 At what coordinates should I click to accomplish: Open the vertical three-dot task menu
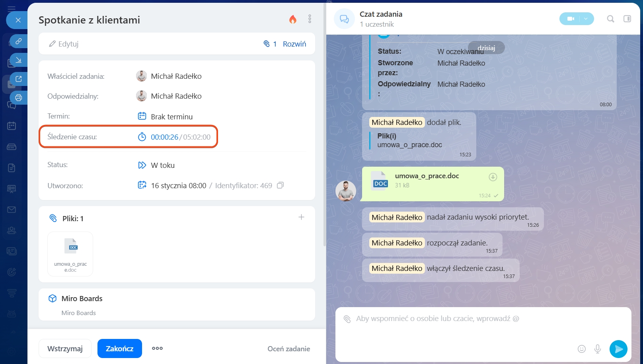point(310,19)
